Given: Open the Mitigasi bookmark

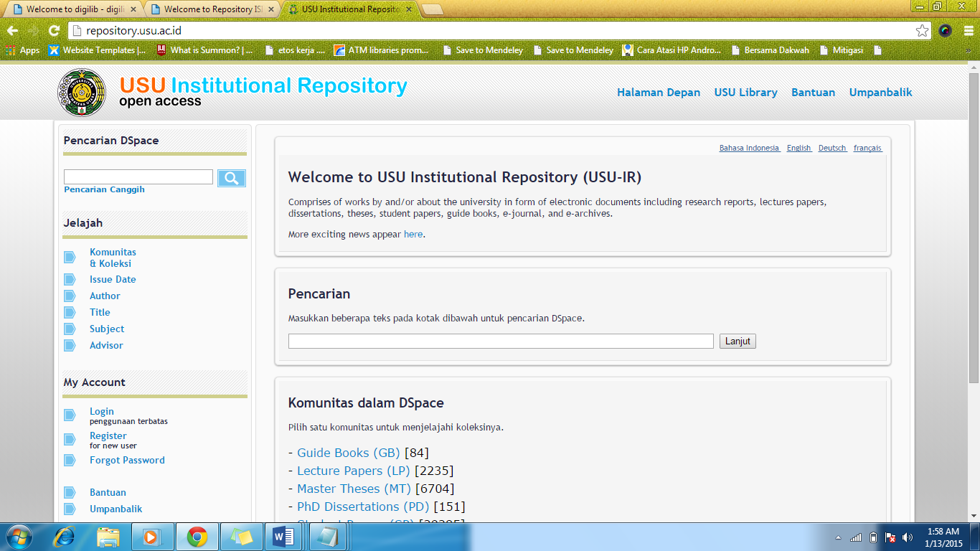Looking at the screenshot, I should (x=840, y=50).
